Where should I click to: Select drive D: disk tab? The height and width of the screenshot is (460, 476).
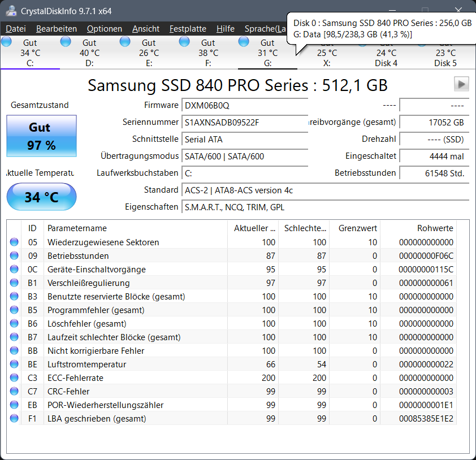tap(89, 53)
